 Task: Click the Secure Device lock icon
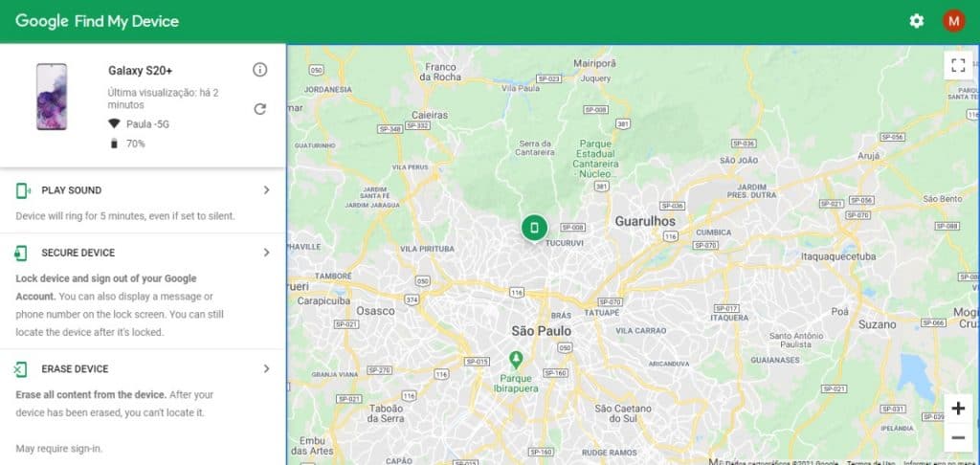click(22, 254)
